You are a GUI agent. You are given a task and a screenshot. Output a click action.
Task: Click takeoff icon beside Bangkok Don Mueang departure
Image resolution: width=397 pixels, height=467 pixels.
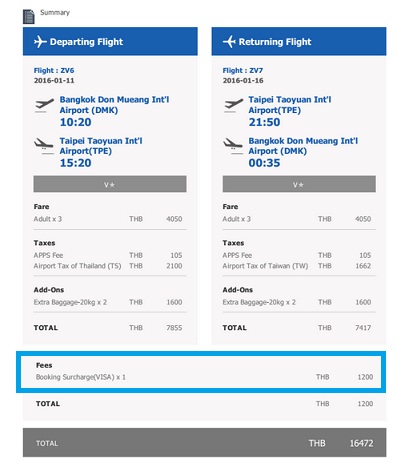point(44,105)
